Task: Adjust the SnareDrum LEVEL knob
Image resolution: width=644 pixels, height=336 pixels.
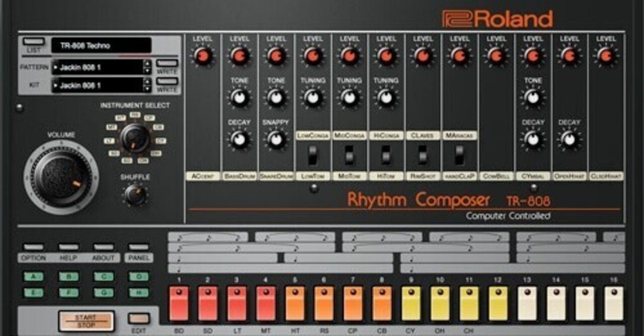Action: tap(276, 56)
